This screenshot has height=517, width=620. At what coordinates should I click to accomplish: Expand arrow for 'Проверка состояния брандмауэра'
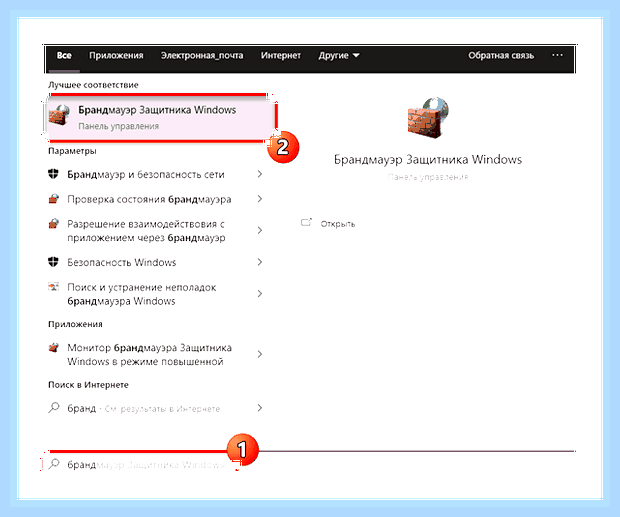(x=260, y=199)
